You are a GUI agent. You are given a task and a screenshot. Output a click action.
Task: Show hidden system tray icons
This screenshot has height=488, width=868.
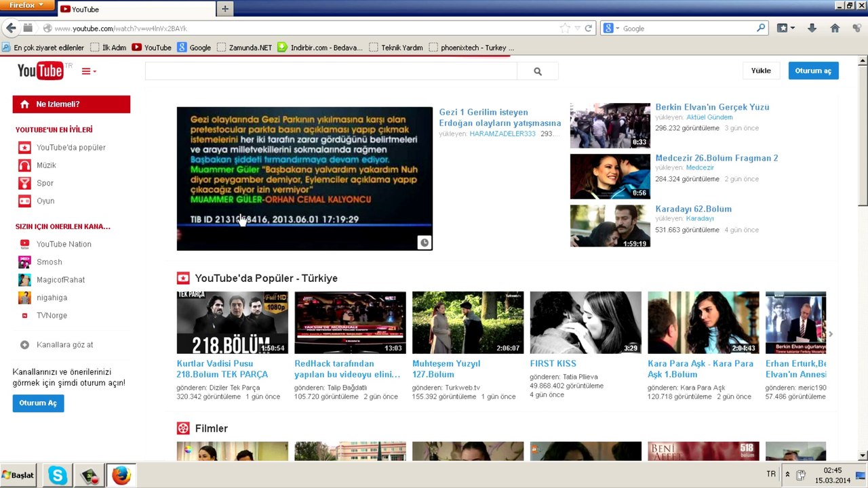tap(787, 475)
